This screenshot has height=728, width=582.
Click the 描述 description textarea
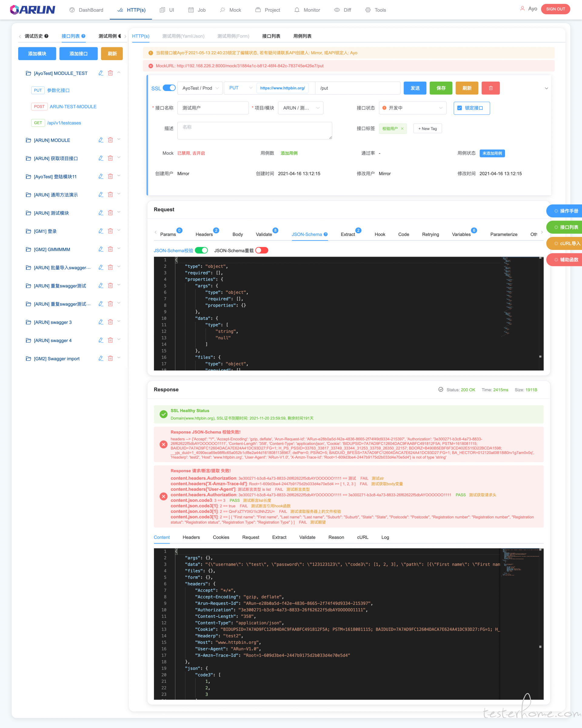click(x=255, y=131)
